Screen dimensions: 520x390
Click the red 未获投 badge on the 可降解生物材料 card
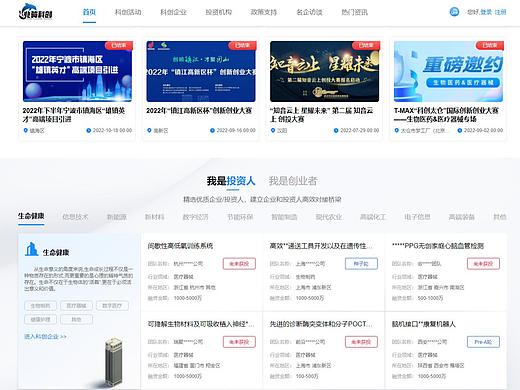click(x=239, y=342)
